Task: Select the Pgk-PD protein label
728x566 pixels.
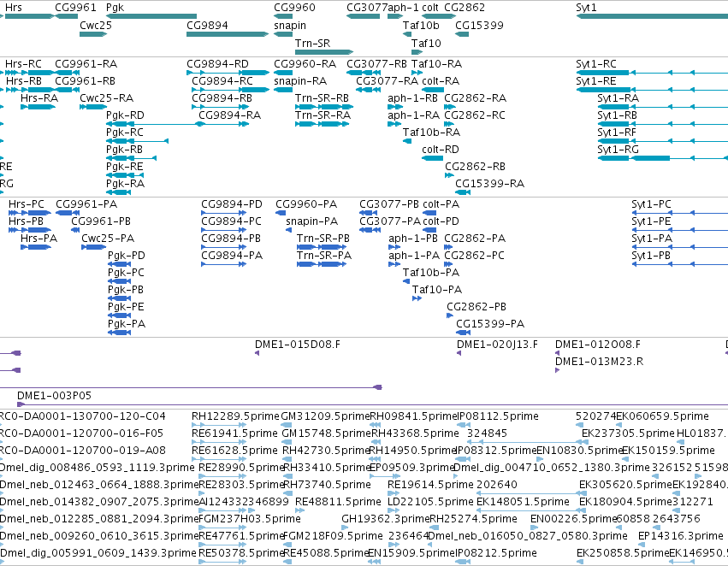Action: 127,256
